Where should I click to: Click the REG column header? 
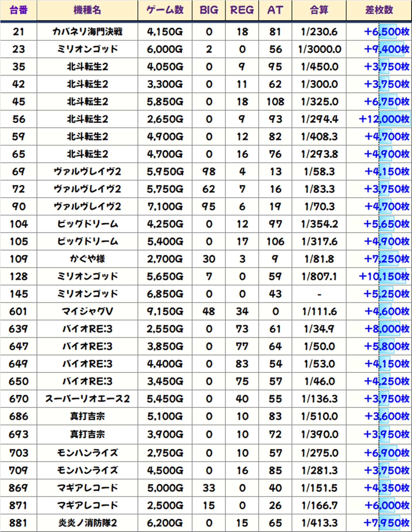(x=242, y=10)
